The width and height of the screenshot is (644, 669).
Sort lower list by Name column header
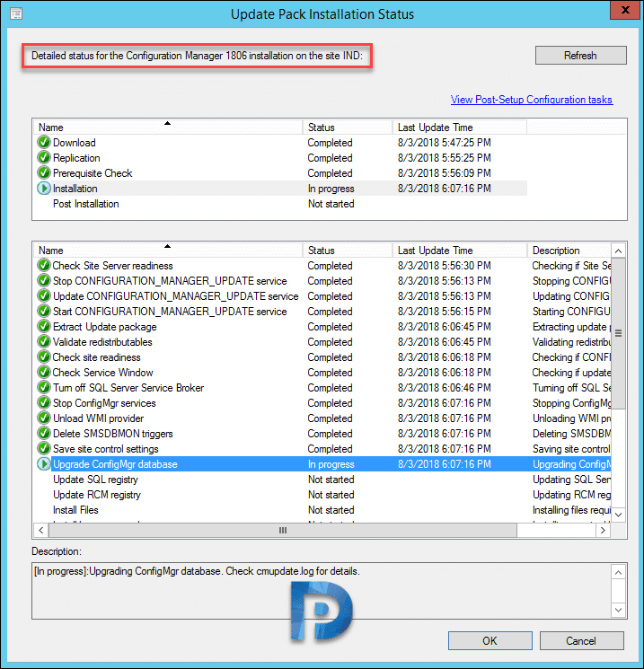tap(169, 250)
